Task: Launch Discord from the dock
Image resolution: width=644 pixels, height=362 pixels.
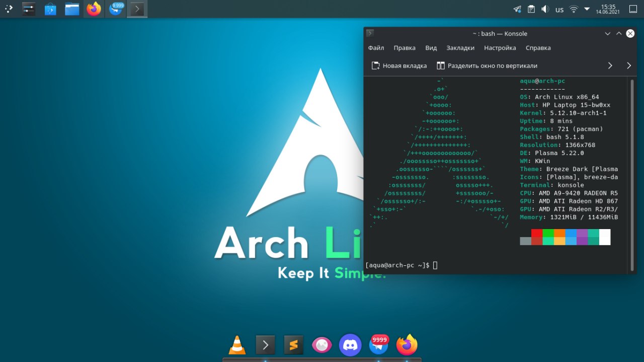Action: tap(351, 345)
